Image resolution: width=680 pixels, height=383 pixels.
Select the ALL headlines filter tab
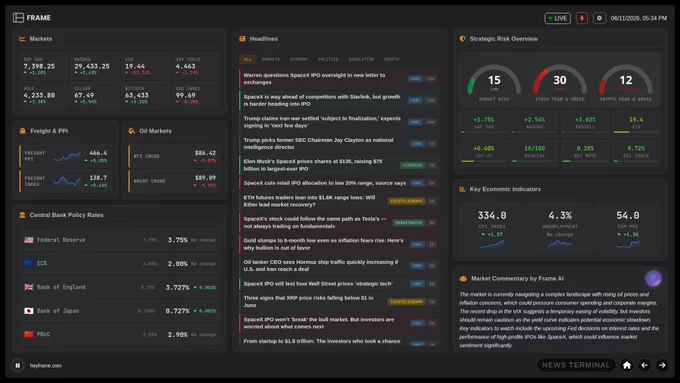click(x=248, y=59)
